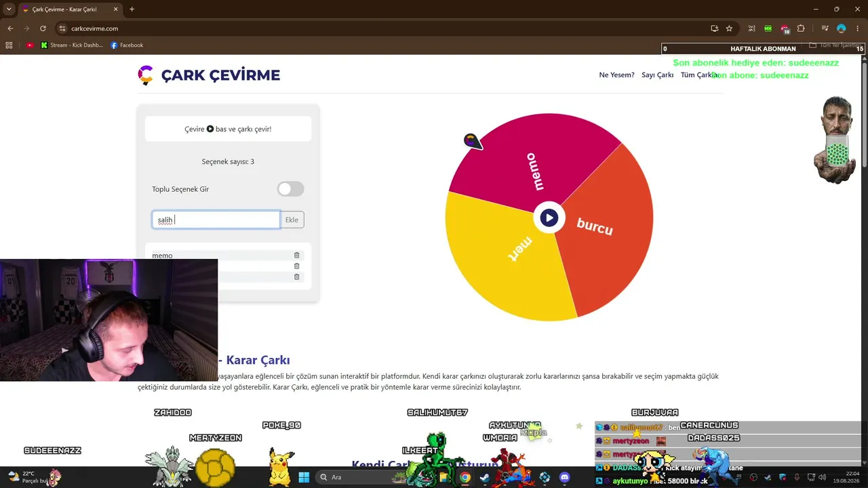The width and height of the screenshot is (868, 488).
Task: Open a new browser tab
Action: (132, 9)
